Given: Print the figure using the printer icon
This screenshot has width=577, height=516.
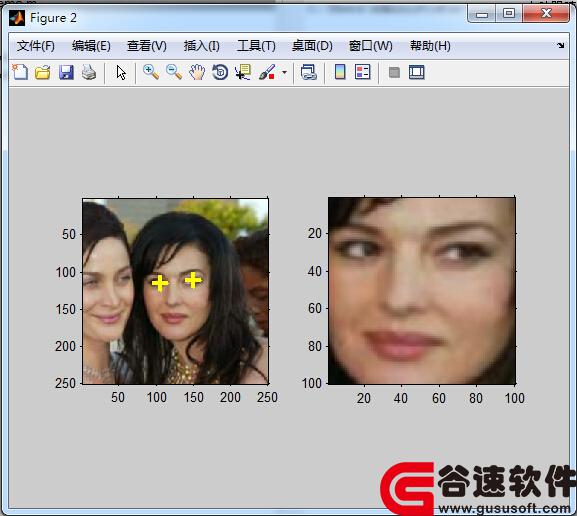Looking at the screenshot, I should [x=89, y=72].
